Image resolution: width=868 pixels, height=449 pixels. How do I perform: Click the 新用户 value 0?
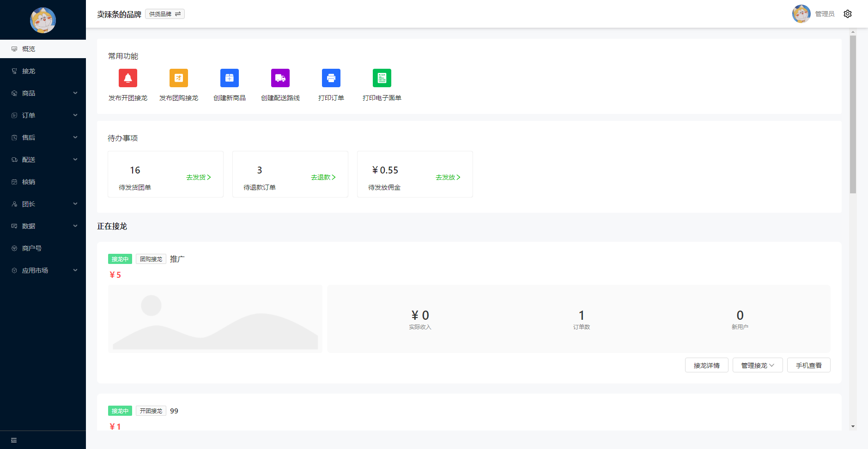click(740, 315)
